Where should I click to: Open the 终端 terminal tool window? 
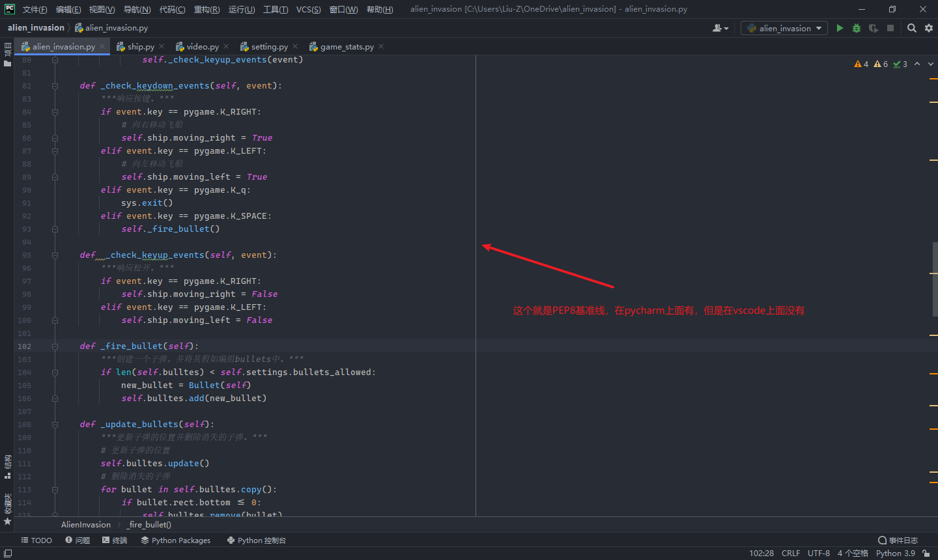tap(115, 540)
